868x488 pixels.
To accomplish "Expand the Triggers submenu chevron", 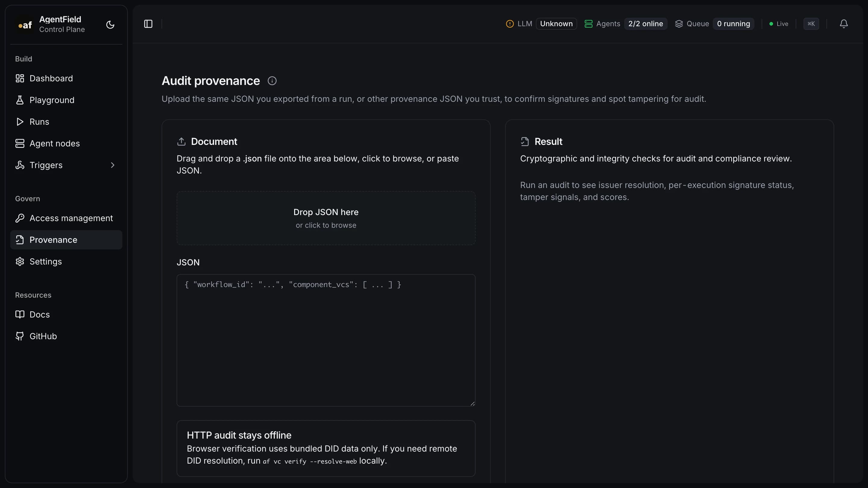I will point(112,165).
